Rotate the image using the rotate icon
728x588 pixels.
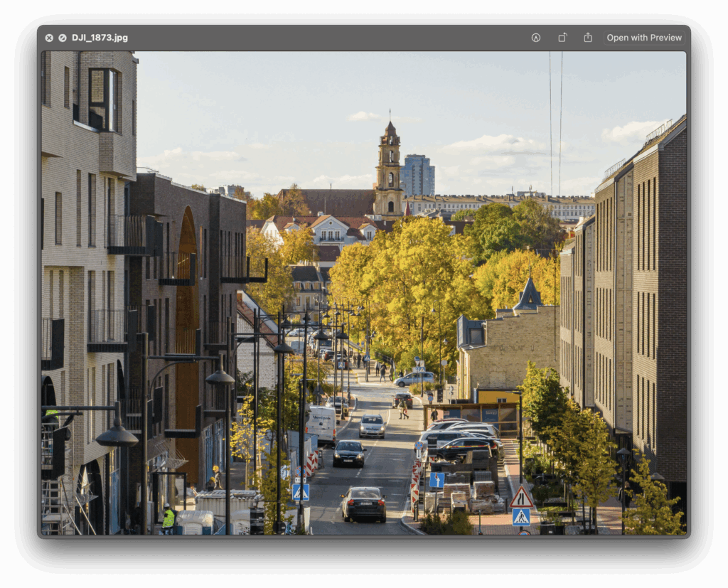click(x=562, y=38)
